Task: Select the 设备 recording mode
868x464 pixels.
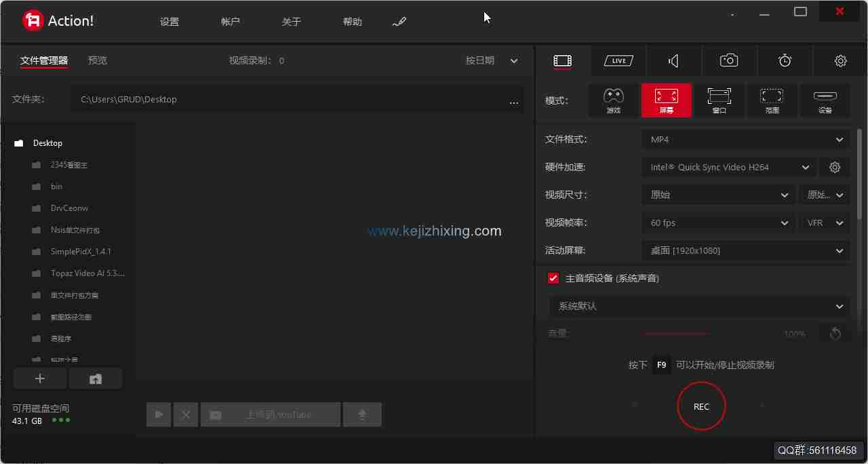Action: [825, 100]
